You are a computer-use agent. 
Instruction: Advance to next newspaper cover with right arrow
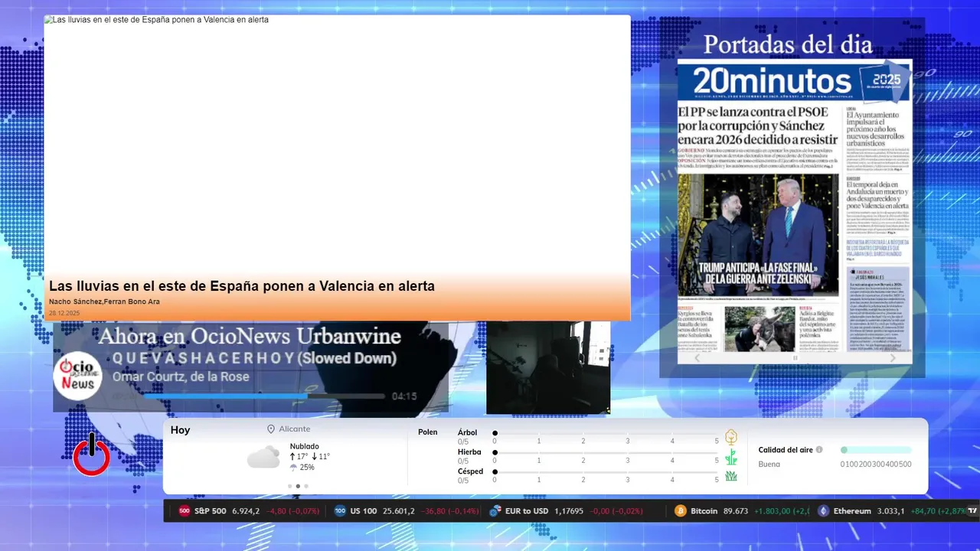click(x=893, y=358)
